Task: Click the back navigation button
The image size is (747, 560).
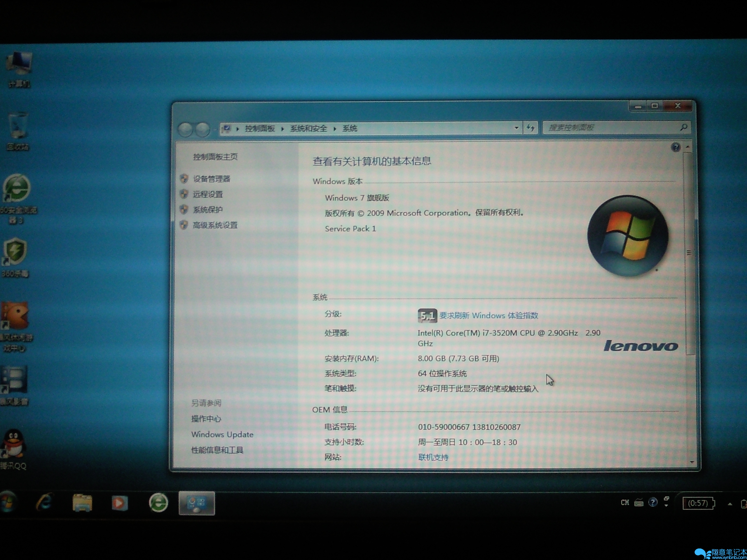Action: tap(185, 129)
